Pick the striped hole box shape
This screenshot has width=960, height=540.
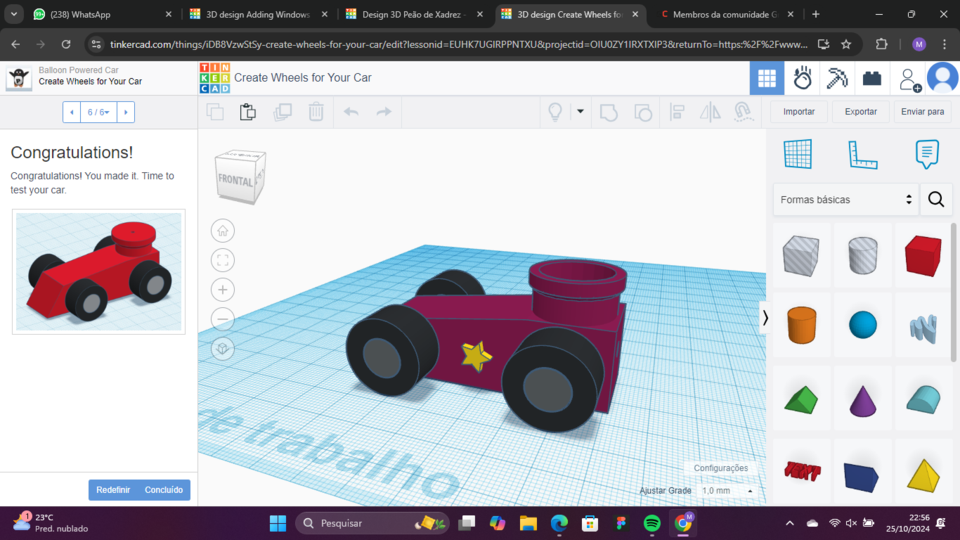tap(801, 255)
